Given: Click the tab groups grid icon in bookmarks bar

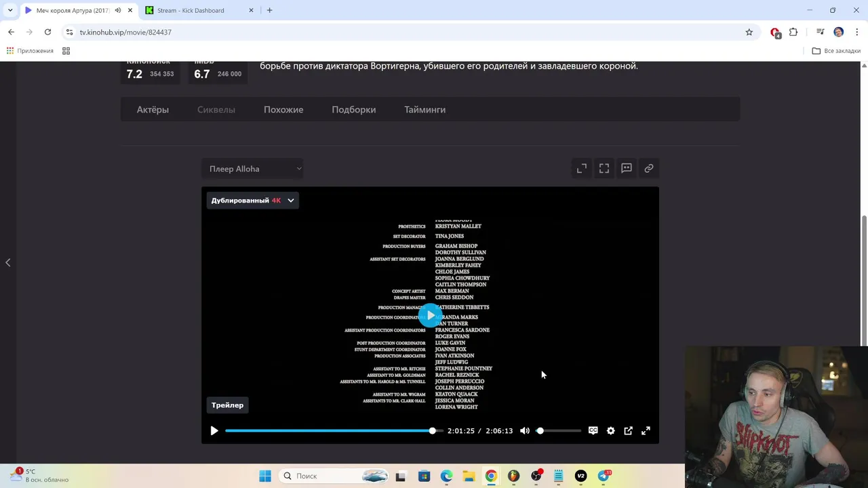Looking at the screenshot, I should coord(66,51).
